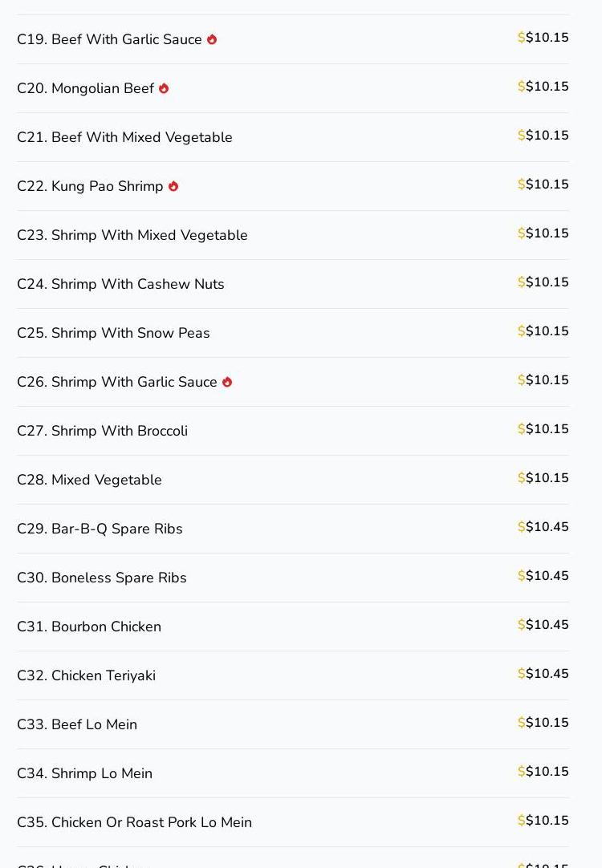Select C19. Beef With Garlic Sauce item
Viewport: 602px width, 868px height.
[109, 39]
